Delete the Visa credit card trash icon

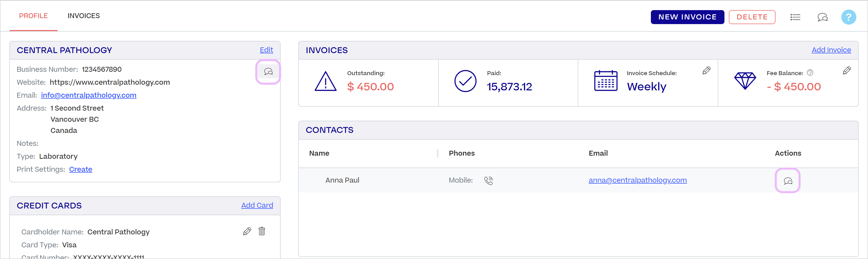[x=262, y=231]
